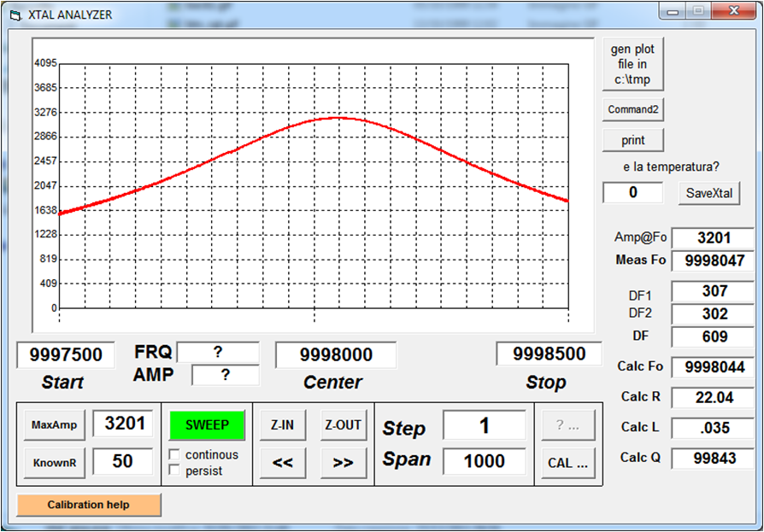Click the 'Stop' label
This screenshot has height=532, width=764.
tap(546, 382)
